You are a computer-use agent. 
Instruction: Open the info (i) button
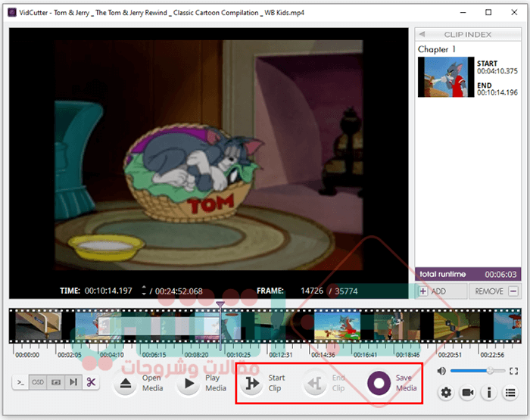[489, 393]
